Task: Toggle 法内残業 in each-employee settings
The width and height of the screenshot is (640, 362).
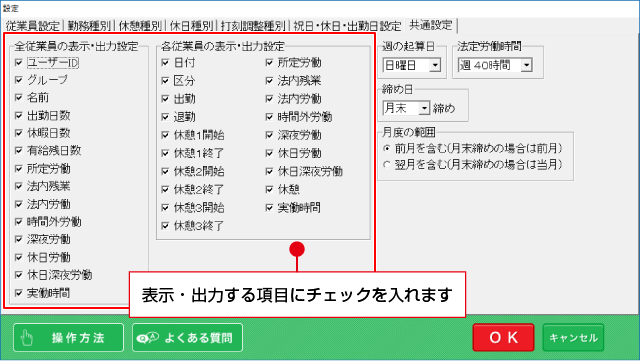Action: tap(269, 80)
